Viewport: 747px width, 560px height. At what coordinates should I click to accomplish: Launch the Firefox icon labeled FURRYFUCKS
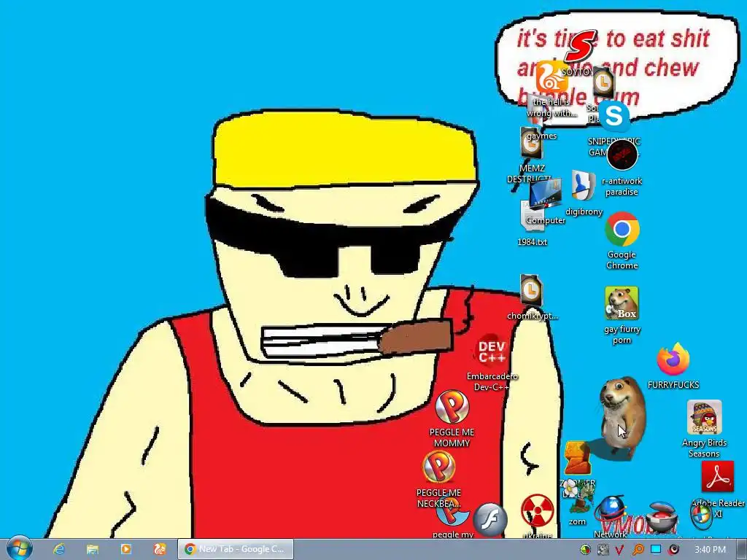tap(673, 359)
